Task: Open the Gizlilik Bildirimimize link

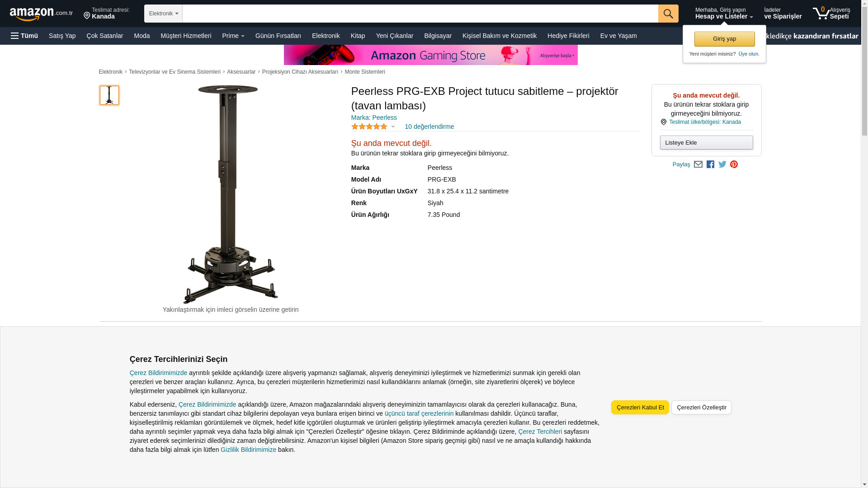Action: [248, 450]
